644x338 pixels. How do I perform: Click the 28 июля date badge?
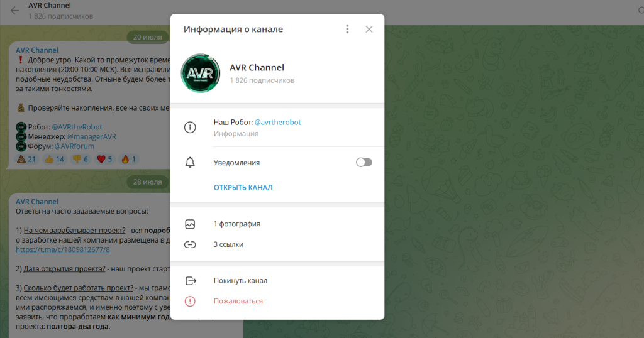point(147,182)
